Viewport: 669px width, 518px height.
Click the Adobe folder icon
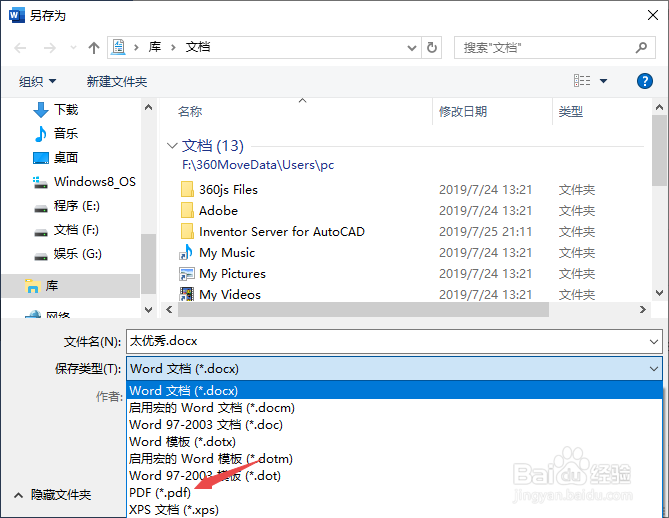(x=187, y=210)
